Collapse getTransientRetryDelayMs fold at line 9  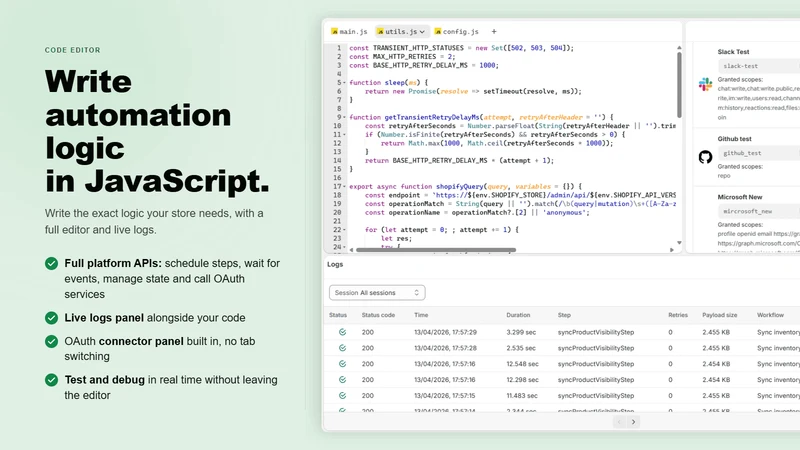click(344, 117)
